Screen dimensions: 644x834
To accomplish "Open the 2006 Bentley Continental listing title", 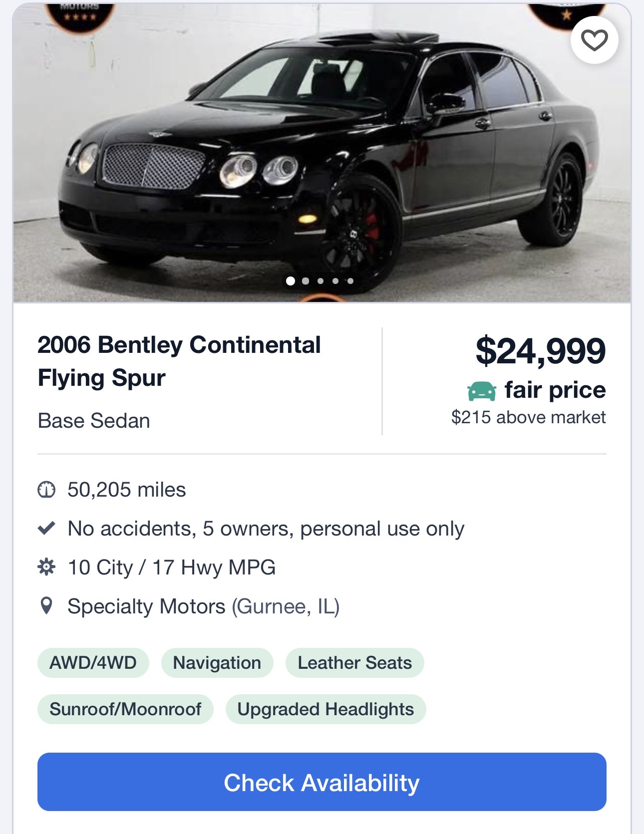I will pyautogui.click(x=179, y=361).
